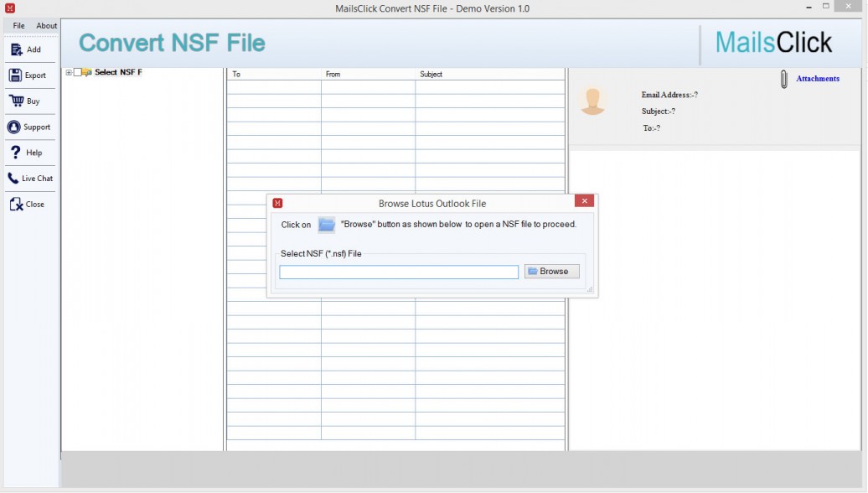Click the From column header
The image size is (868, 493).
pyautogui.click(x=367, y=75)
